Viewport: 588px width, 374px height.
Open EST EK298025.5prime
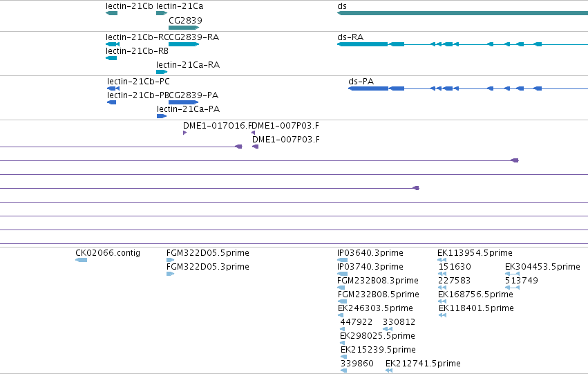pyautogui.click(x=342, y=344)
